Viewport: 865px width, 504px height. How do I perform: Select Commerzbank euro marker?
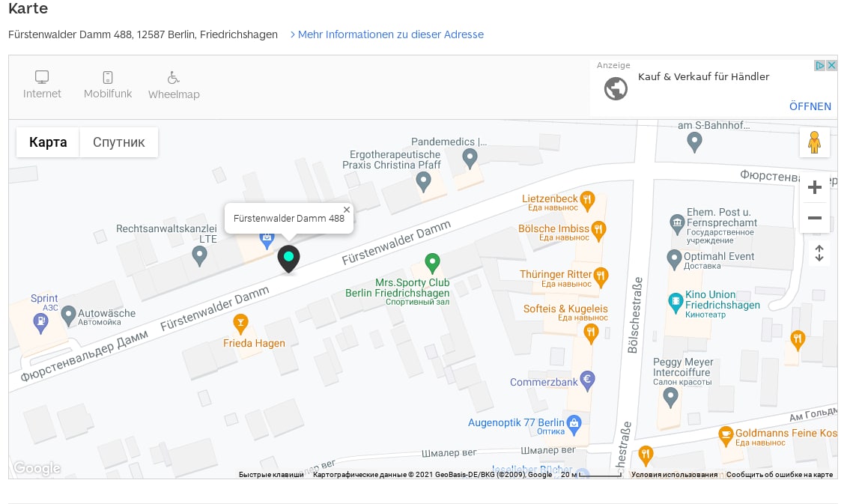587,380
